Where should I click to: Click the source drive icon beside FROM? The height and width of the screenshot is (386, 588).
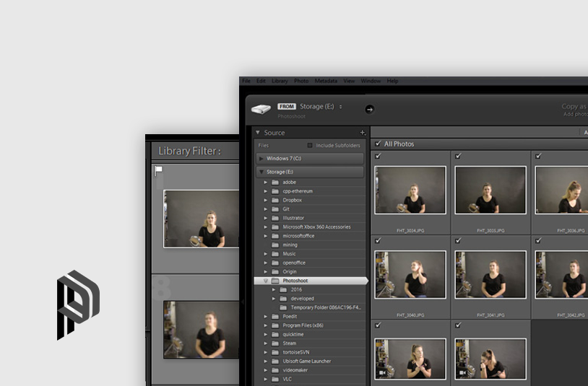[x=261, y=109]
